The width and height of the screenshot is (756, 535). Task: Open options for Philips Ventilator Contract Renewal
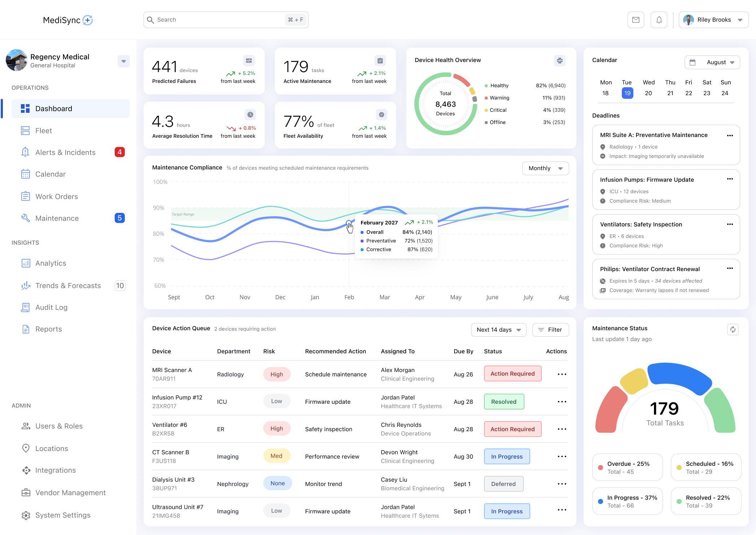click(730, 268)
